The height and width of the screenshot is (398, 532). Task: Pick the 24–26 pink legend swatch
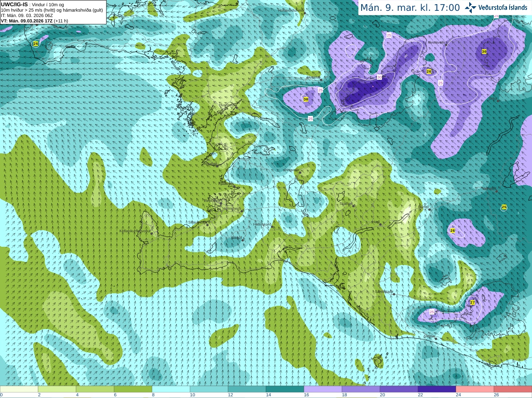point(475,389)
